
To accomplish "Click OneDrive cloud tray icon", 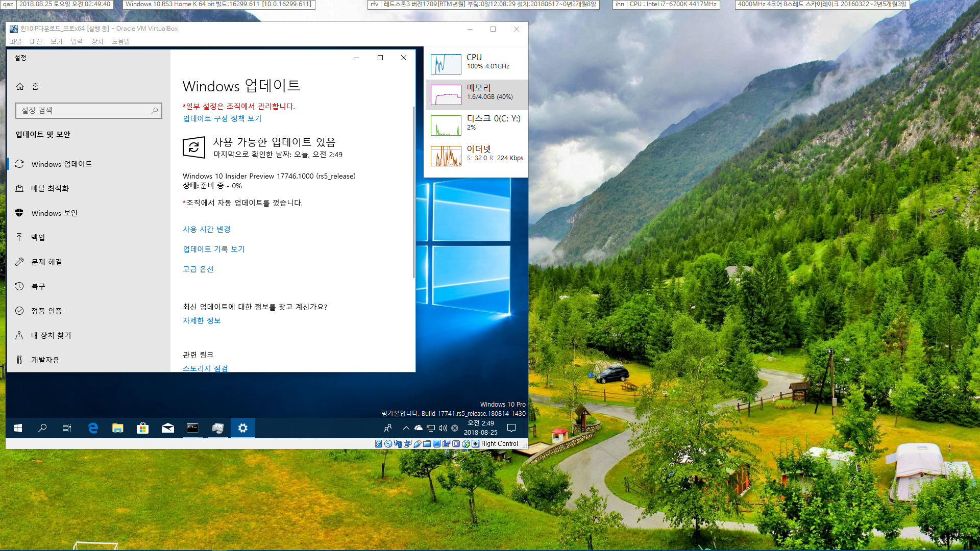I will (419, 428).
